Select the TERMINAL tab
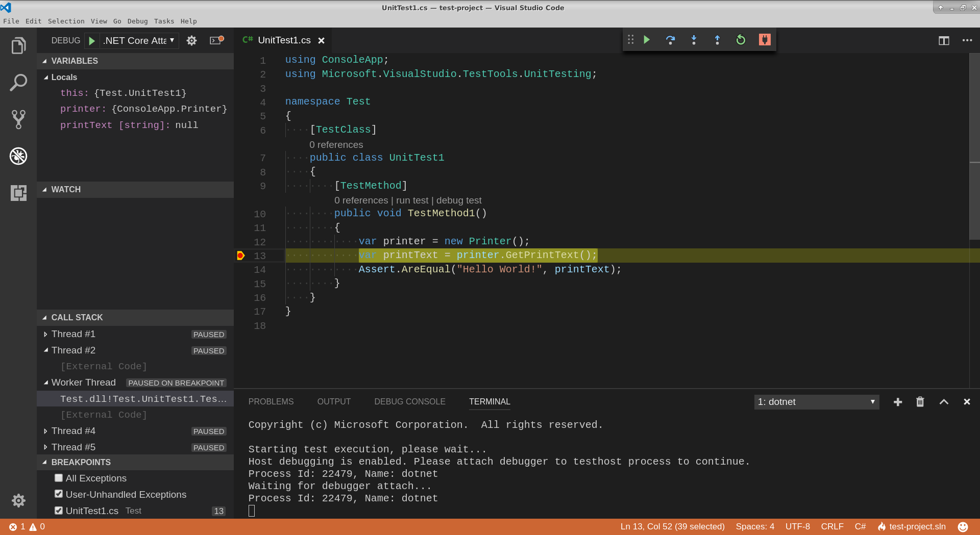The image size is (980, 535). [x=489, y=402]
